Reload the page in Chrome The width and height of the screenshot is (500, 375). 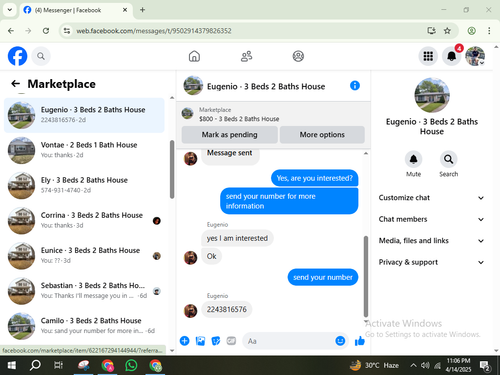tap(46, 31)
